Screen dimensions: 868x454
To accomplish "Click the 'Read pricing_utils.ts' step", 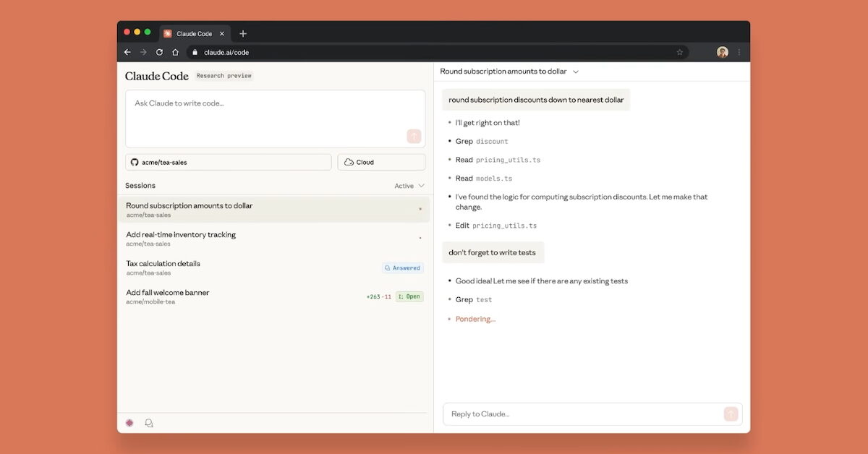I will (x=498, y=160).
